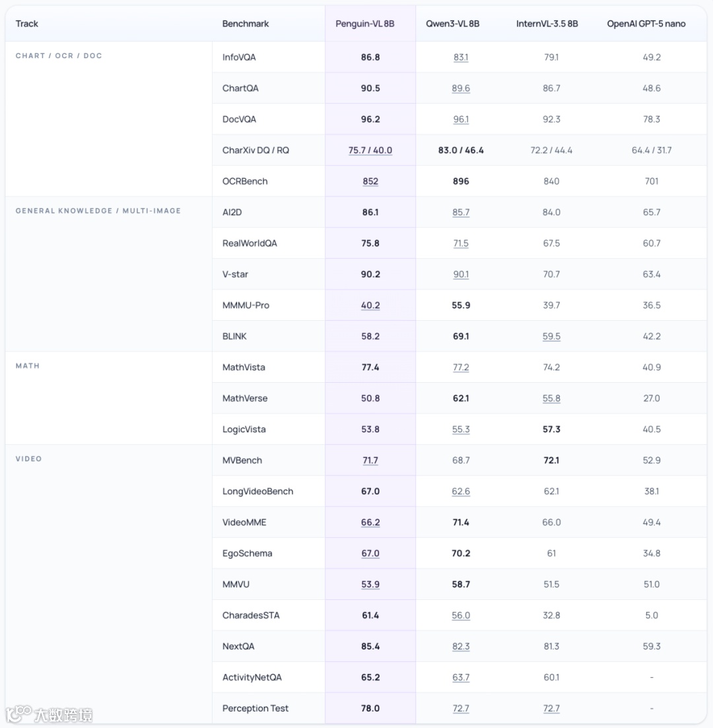Select the LongVideoBench benchmark name

pyautogui.click(x=257, y=492)
